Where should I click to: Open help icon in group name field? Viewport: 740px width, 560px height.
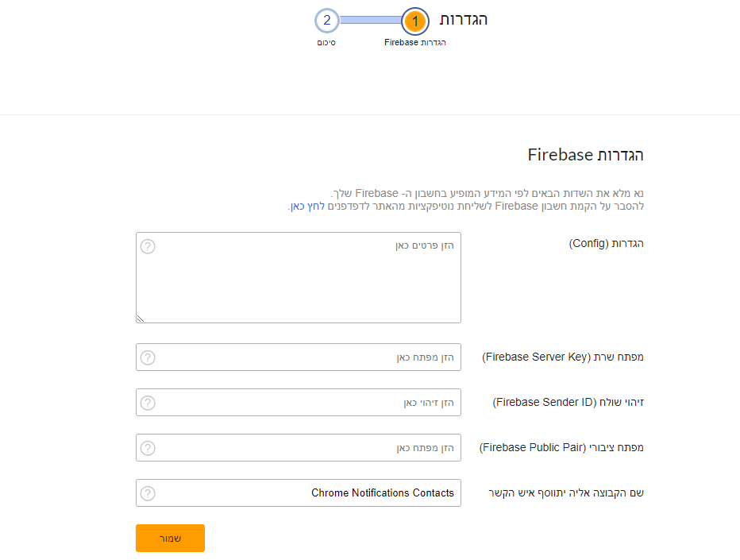pos(148,493)
